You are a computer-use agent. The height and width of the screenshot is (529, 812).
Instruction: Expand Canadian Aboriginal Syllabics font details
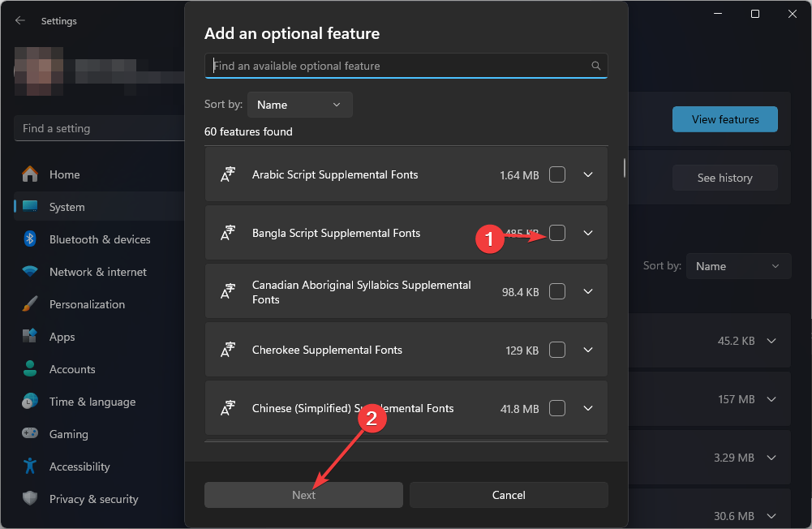pos(589,291)
